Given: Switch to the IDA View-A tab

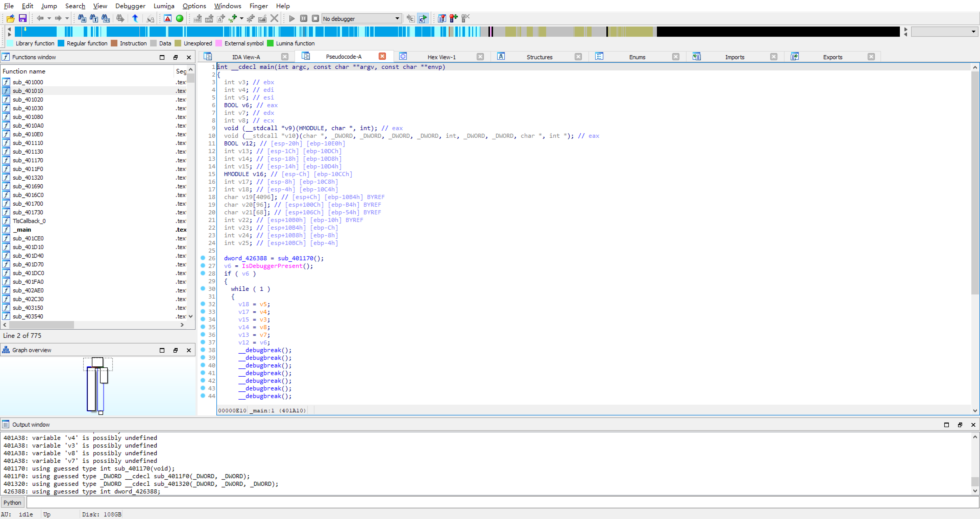Looking at the screenshot, I should pos(246,57).
